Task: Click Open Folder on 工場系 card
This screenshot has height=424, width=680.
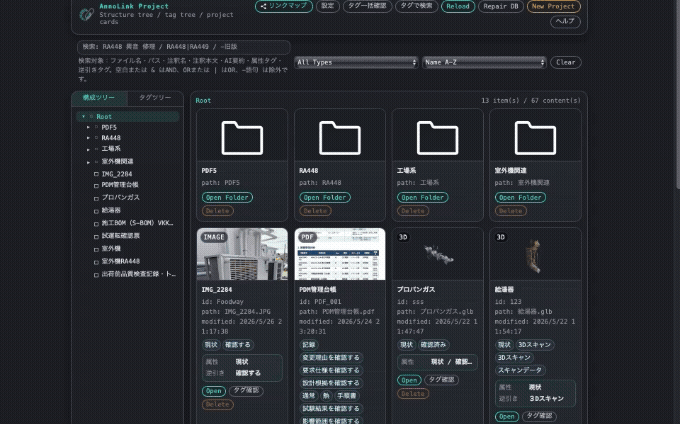Action: point(422,197)
